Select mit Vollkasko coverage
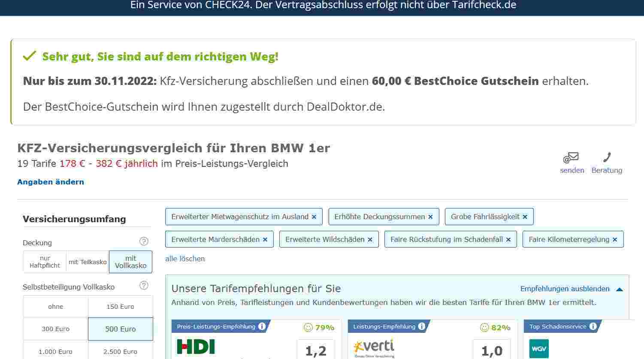 point(130,262)
